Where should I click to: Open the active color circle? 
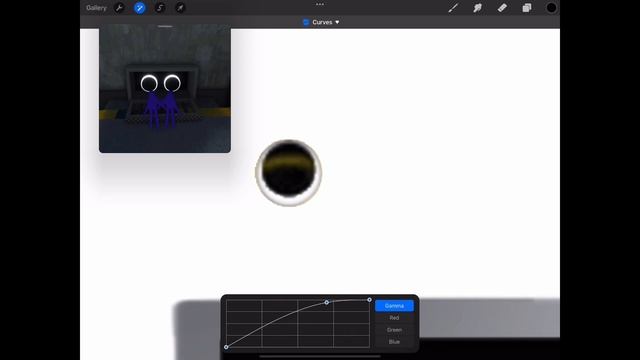(x=551, y=8)
